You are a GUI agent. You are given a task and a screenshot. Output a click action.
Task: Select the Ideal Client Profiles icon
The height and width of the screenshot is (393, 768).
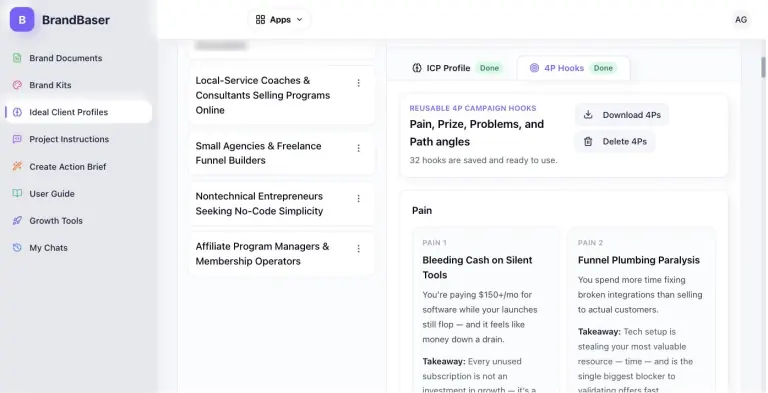click(x=17, y=112)
